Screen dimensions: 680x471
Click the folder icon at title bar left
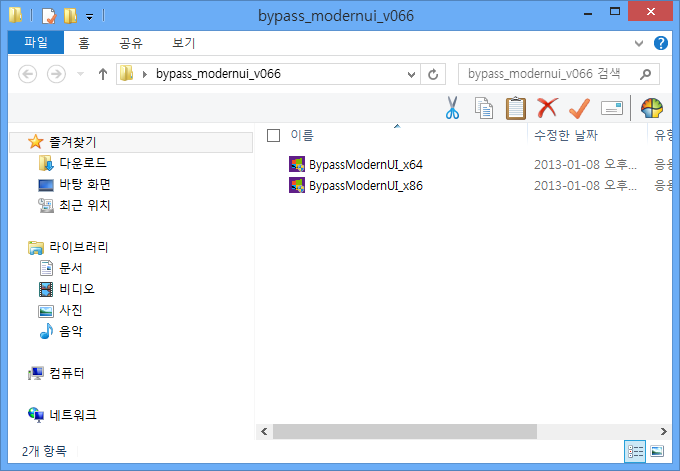(16, 15)
